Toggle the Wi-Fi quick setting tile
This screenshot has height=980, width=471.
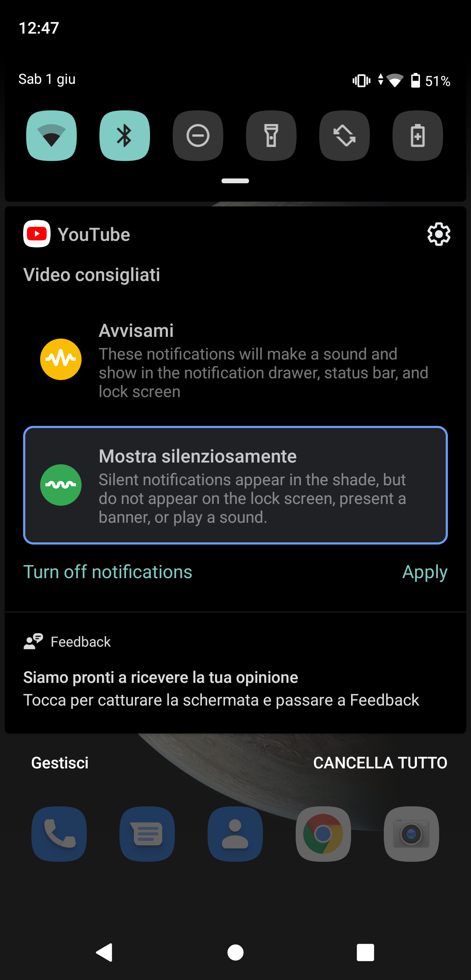click(51, 136)
